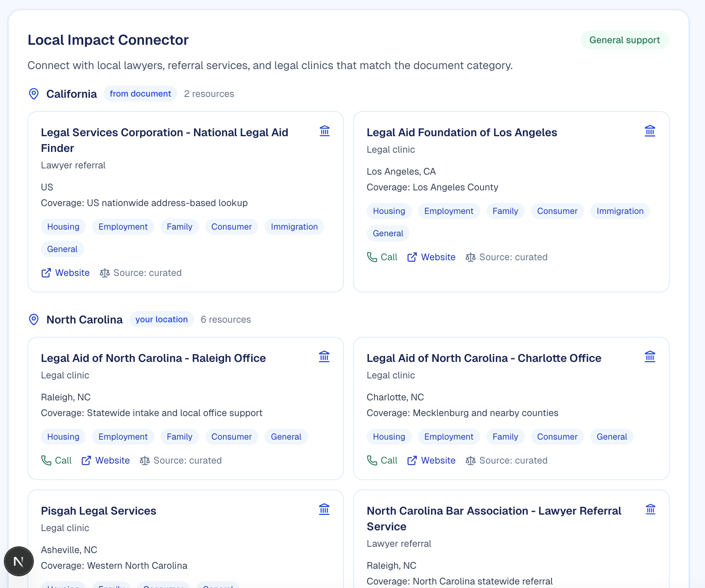Select General tag on Charlotte Office card
Screen dimensions: 705x588
click(612, 437)
